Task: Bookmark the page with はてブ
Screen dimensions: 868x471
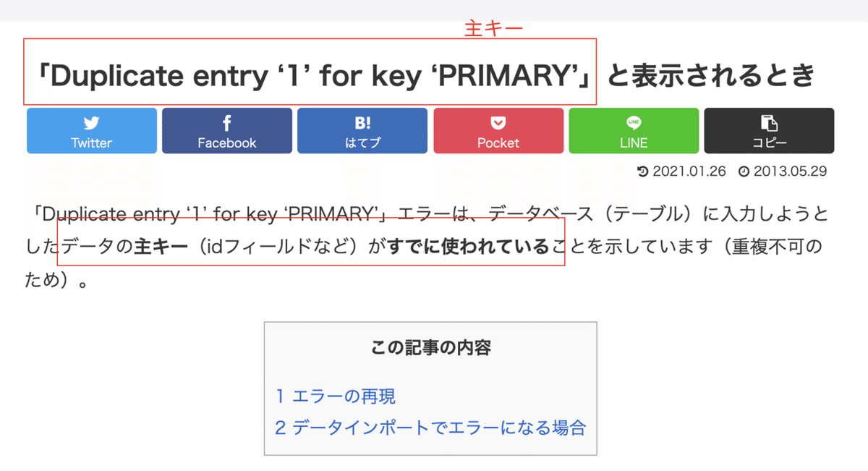Action: coord(362,131)
